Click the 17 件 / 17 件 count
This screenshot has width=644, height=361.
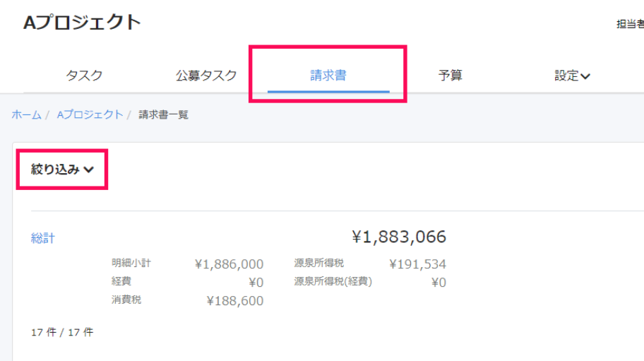click(x=62, y=332)
